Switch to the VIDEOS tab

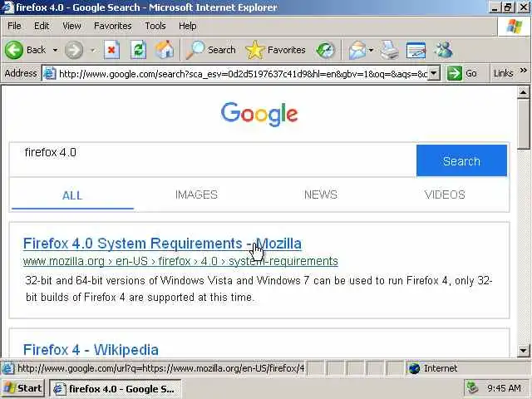(x=445, y=195)
